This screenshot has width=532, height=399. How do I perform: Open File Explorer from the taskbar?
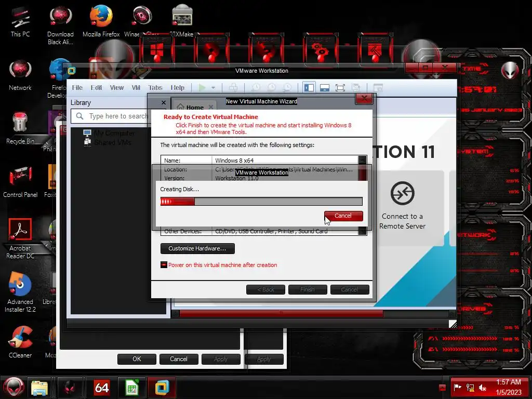pyautogui.click(x=39, y=388)
